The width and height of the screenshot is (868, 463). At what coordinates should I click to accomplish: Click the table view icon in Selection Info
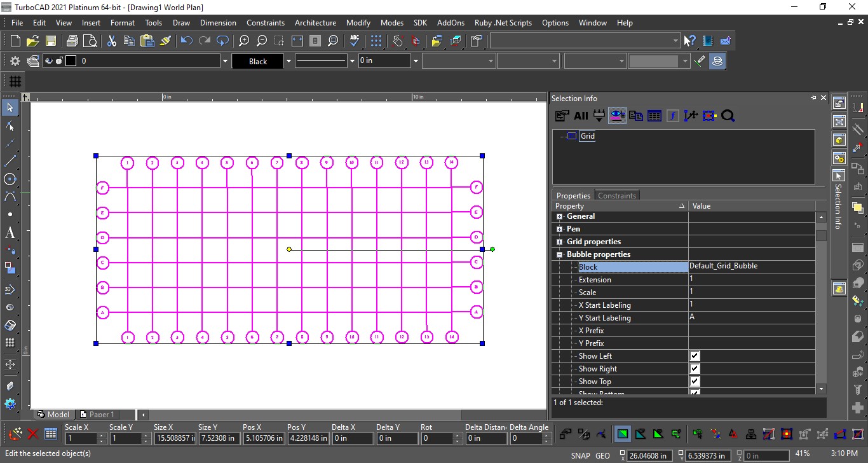tap(654, 116)
